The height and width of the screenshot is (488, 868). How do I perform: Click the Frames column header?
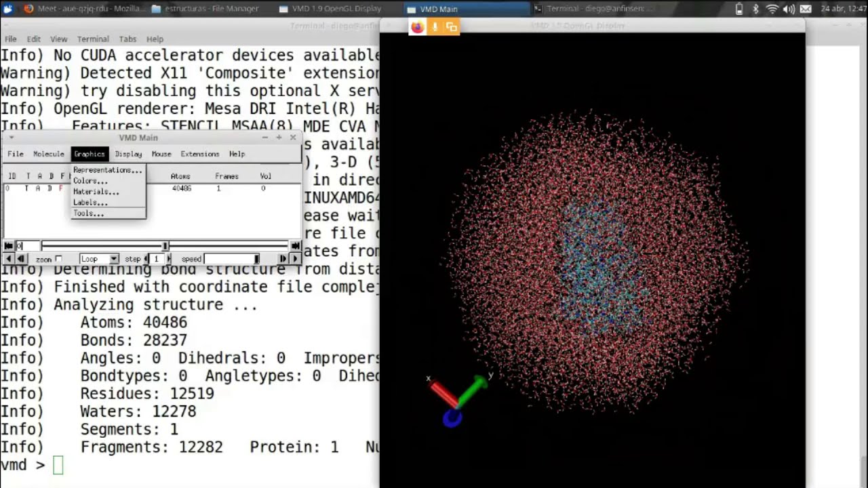coord(226,176)
